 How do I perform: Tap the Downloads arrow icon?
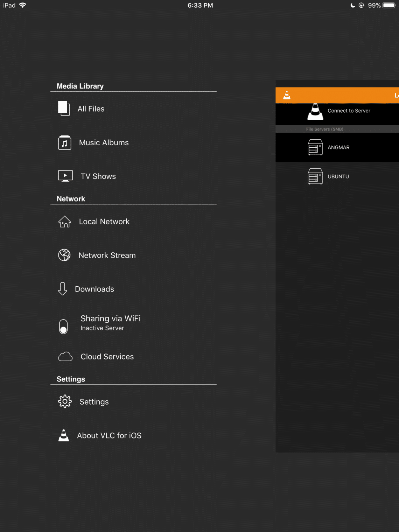point(63,289)
